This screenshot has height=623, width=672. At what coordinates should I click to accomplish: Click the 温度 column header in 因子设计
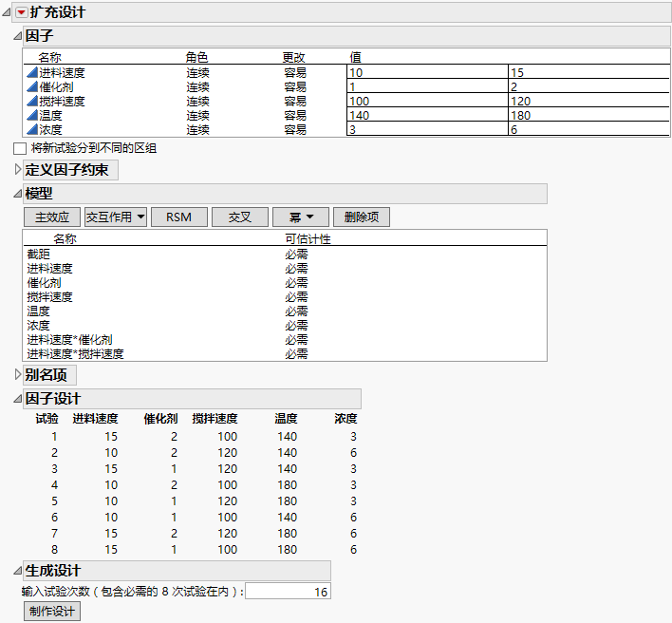[286, 419]
